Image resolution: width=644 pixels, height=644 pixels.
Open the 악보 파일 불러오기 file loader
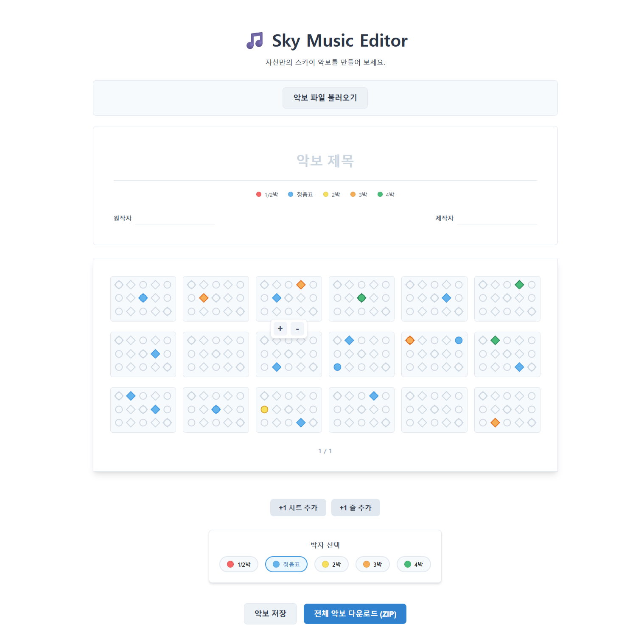pyautogui.click(x=325, y=98)
